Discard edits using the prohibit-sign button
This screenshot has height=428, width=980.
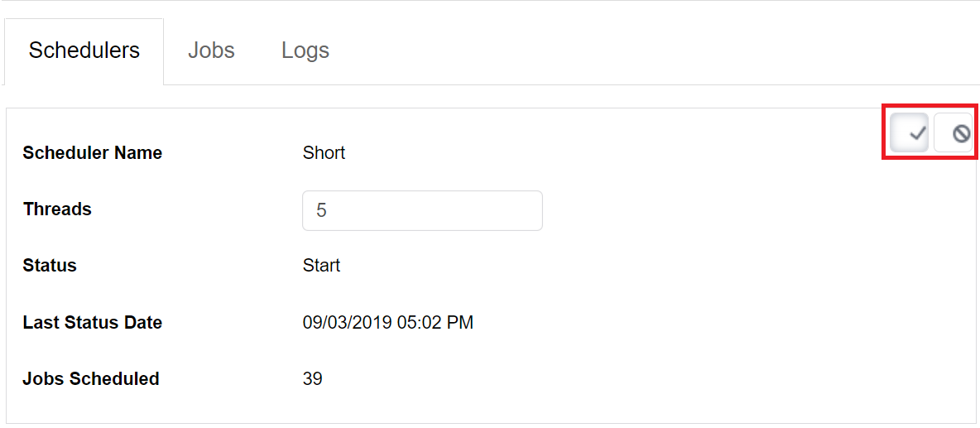(x=954, y=132)
